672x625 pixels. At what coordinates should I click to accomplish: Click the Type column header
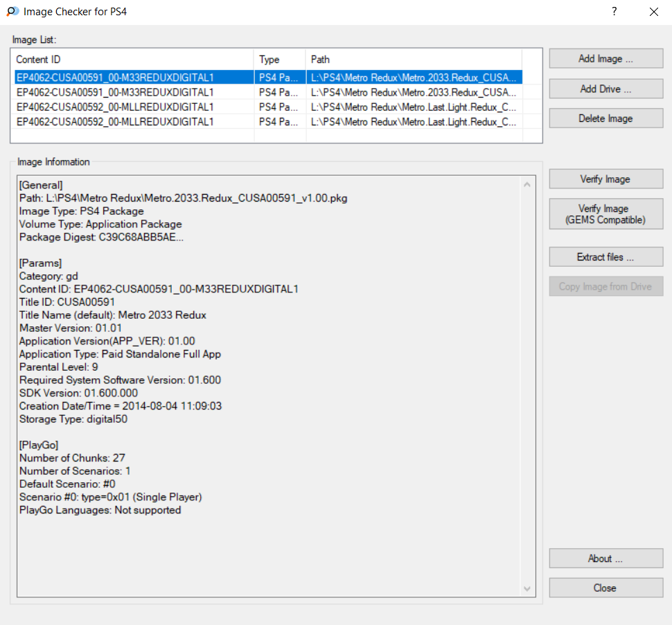tap(280, 60)
